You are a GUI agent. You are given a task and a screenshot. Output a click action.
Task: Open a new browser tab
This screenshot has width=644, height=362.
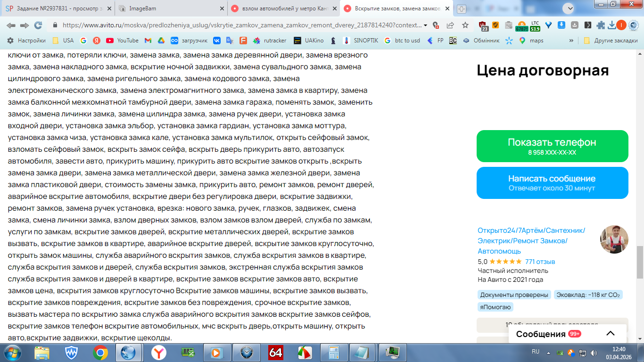[x=462, y=8]
